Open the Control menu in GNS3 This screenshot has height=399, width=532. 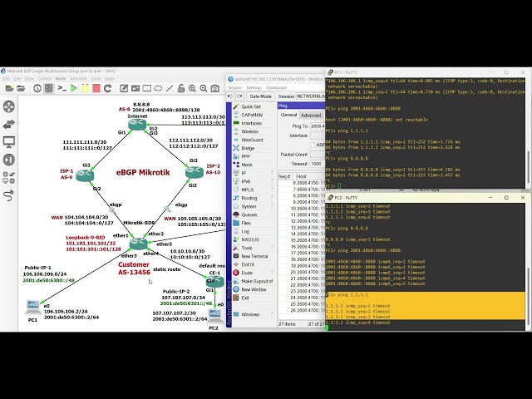pyautogui.click(x=44, y=79)
